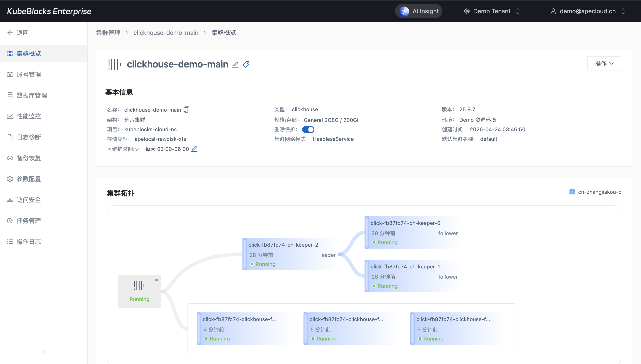
Task: Toggle the 删除保护 delete protection switch
Action: 308,130
